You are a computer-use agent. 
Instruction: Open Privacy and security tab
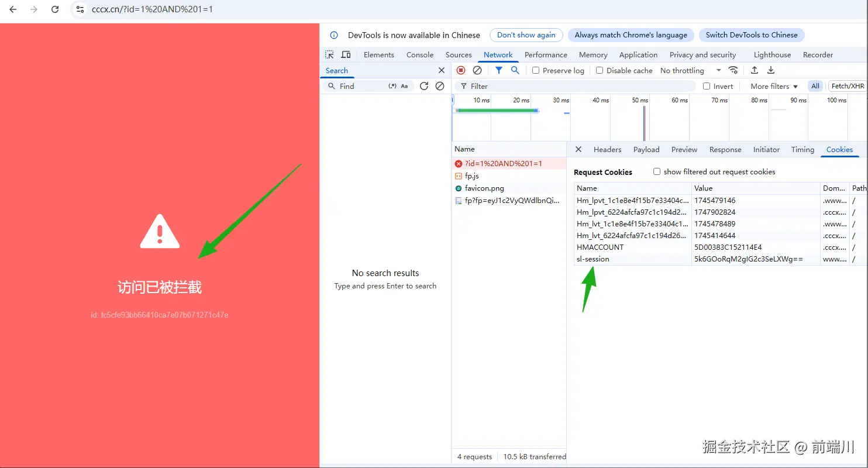tap(702, 54)
